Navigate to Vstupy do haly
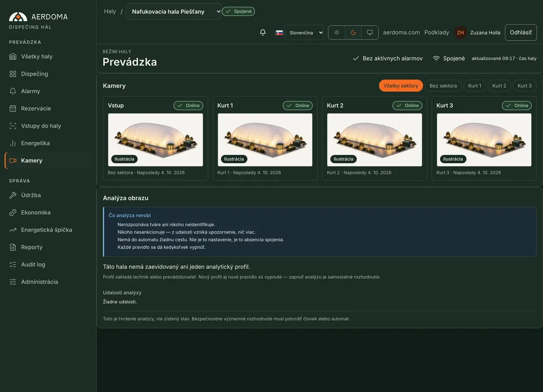Image resolution: width=543 pixels, height=392 pixels. tap(48, 126)
